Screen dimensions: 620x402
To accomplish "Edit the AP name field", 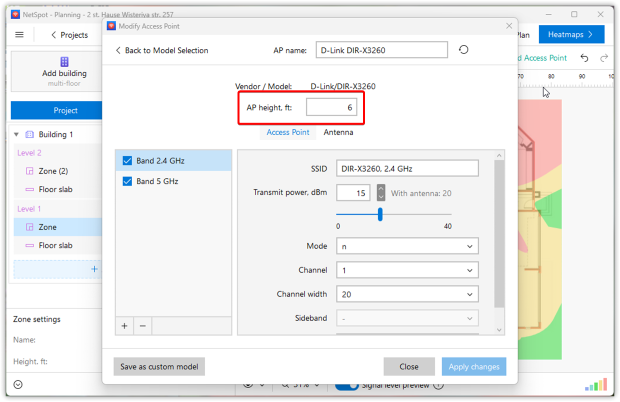I will point(382,50).
